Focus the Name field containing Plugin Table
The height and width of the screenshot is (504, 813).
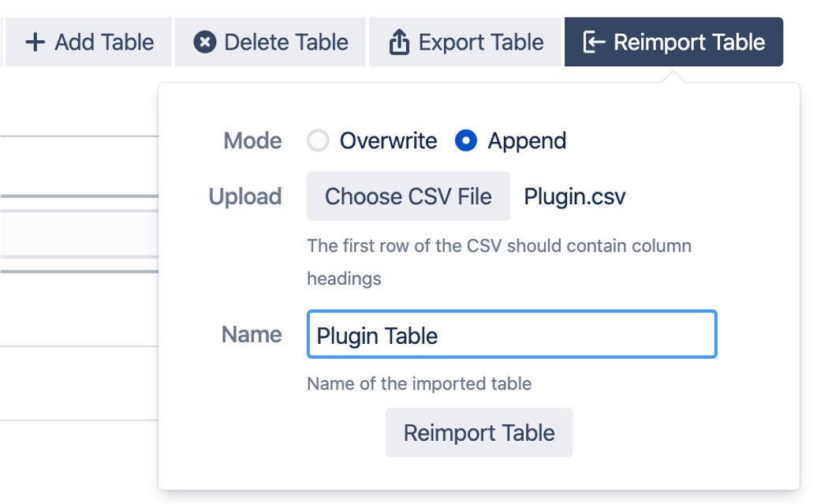[511, 335]
